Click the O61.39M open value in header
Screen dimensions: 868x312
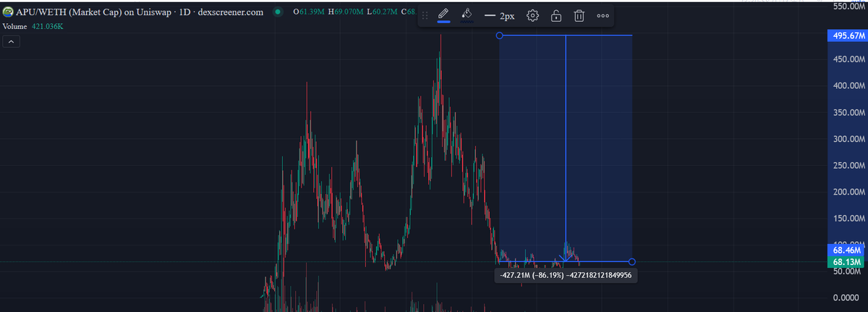coord(309,12)
